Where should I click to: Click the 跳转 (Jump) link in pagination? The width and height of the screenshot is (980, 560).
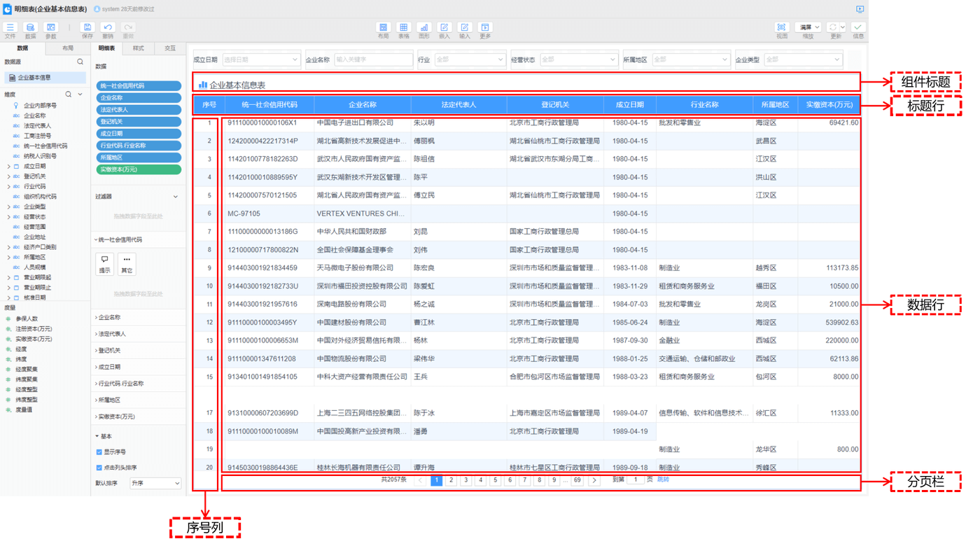point(663,479)
